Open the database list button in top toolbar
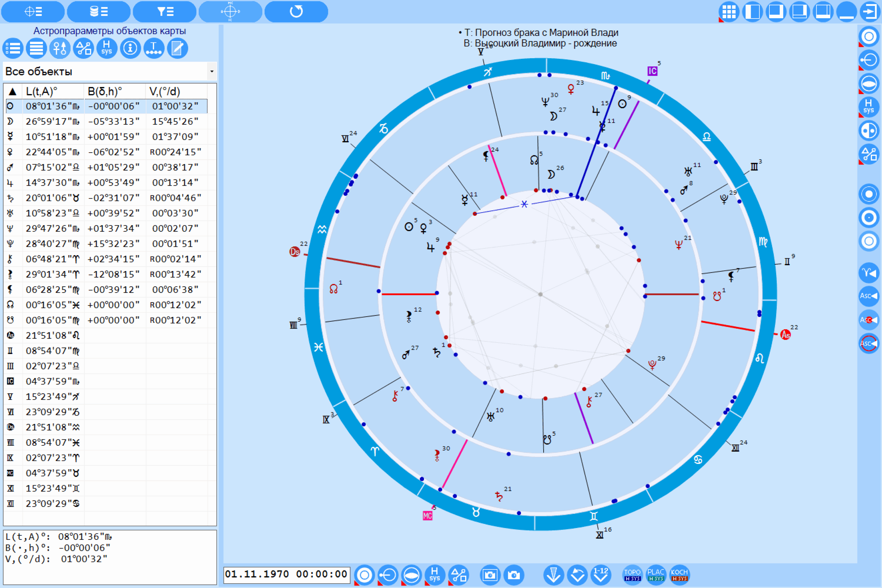The width and height of the screenshot is (882, 588). point(99,11)
